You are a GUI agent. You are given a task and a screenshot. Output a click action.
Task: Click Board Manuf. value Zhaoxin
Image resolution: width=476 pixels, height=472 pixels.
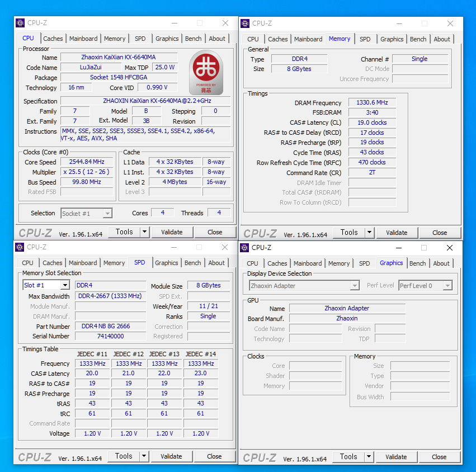pos(347,318)
